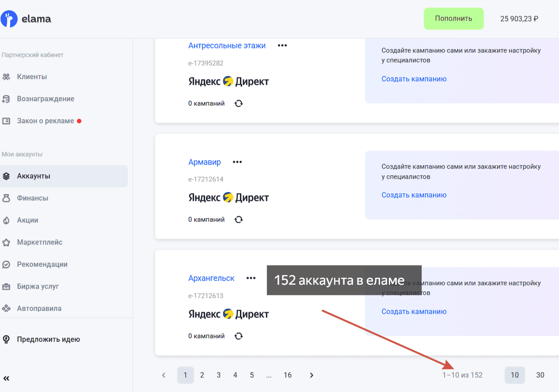Show 10 accounts per page

tap(515, 375)
